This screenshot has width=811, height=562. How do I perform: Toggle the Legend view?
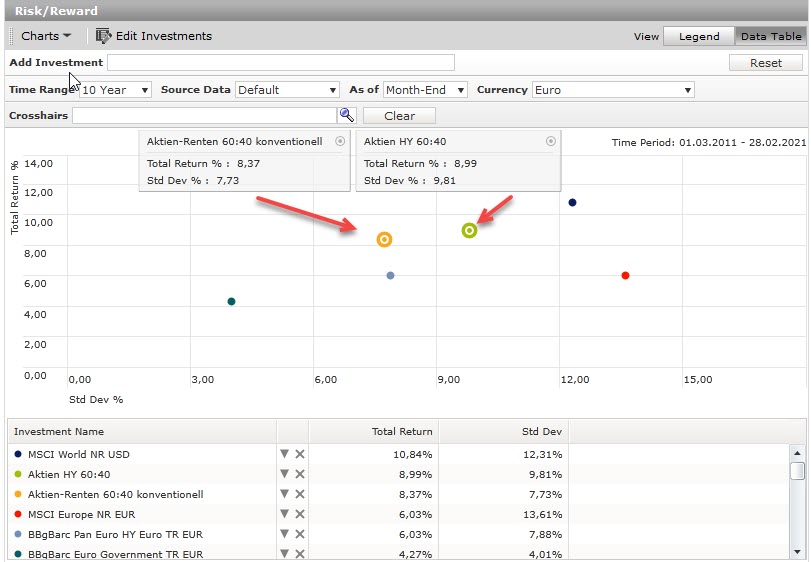tap(699, 36)
